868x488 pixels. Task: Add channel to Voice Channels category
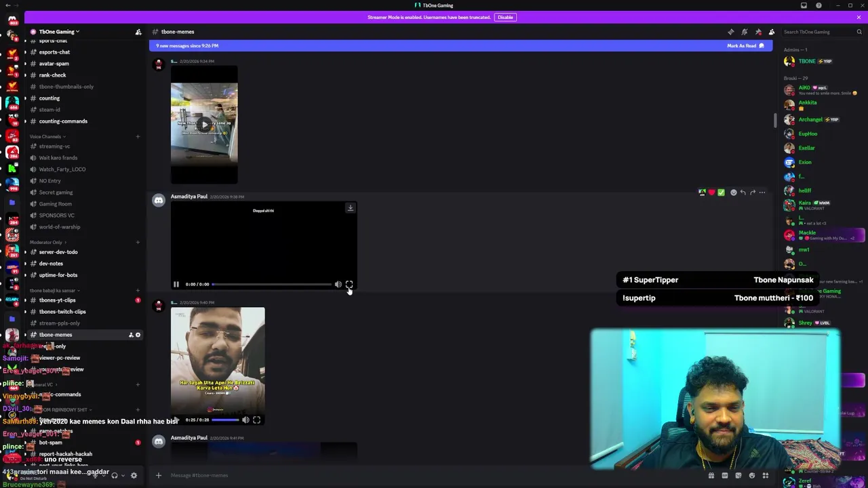(138, 137)
